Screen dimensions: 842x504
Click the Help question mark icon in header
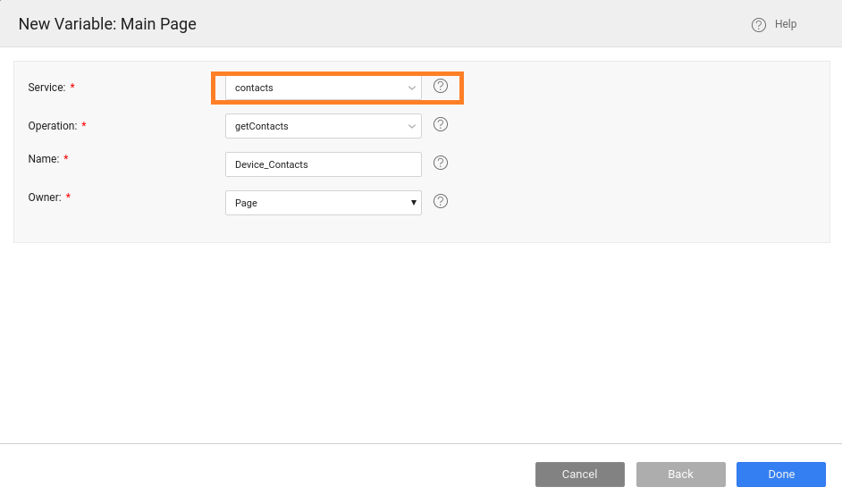tap(759, 25)
